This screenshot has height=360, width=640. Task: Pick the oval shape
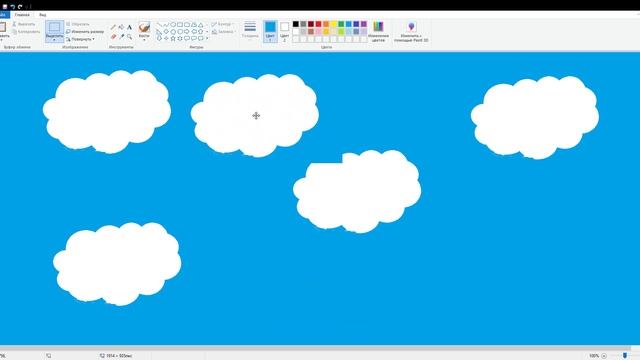coord(173,24)
